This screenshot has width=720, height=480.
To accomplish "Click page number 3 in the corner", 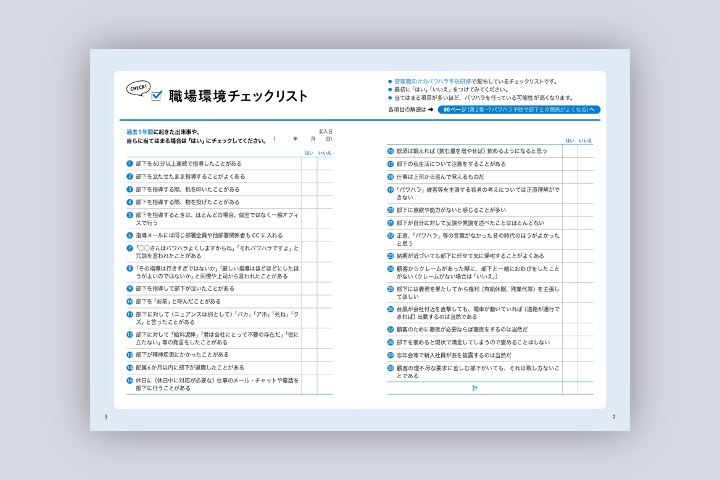I will 106,417.
